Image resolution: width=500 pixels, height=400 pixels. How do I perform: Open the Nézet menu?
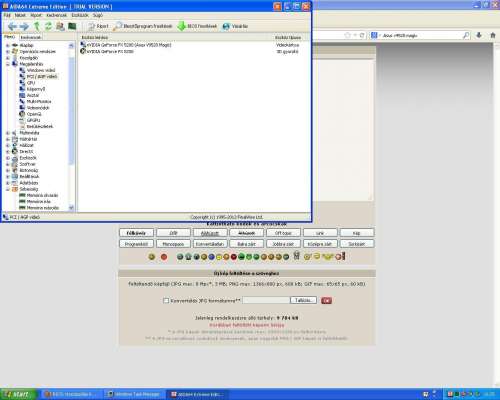click(x=20, y=15)
